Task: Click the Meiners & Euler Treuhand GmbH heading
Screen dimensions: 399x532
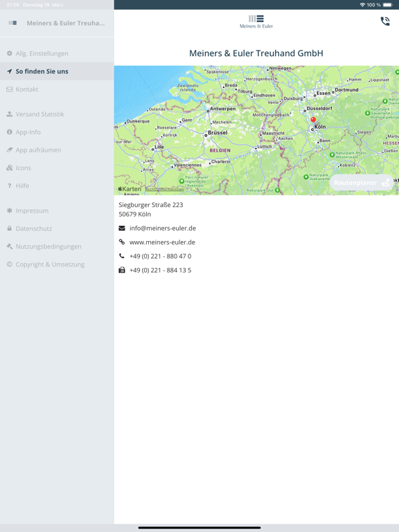Action: pos(256,53)
